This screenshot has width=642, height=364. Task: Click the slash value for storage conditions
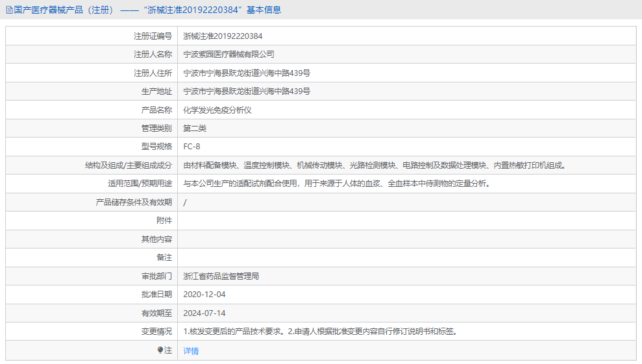185,202
